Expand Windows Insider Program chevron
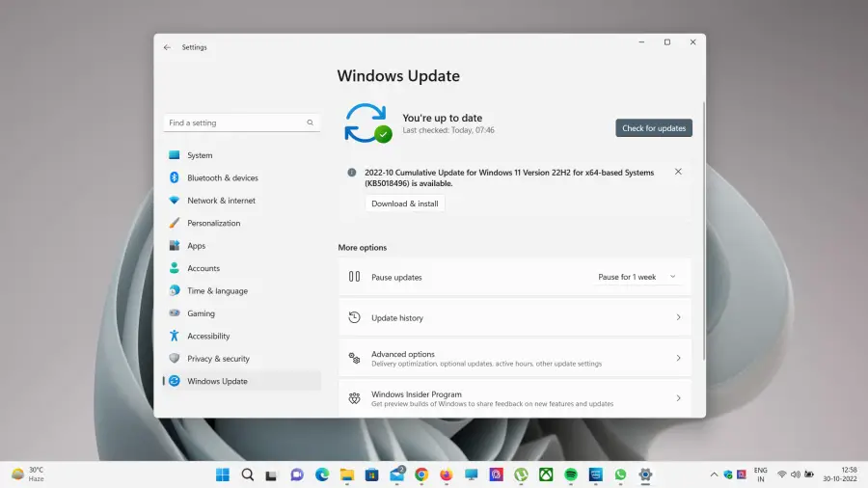 678,398
